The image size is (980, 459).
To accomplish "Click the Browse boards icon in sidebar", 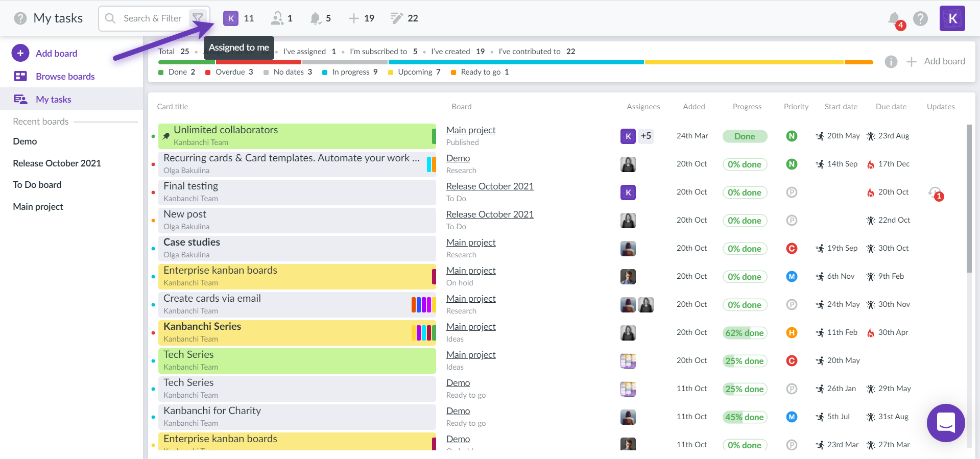I will [x=20, y=76].
